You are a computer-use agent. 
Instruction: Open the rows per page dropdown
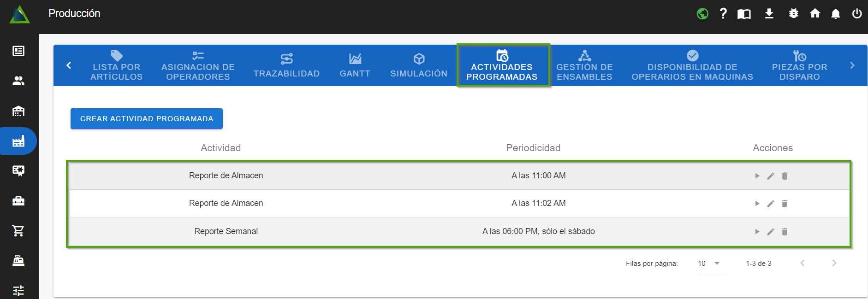[710, 264]
